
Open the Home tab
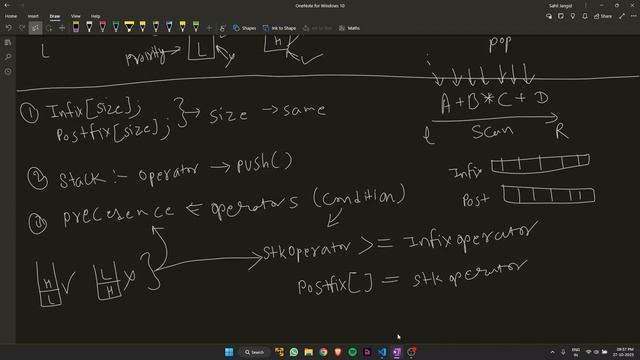pyautogui.click(x=11, y=16)
